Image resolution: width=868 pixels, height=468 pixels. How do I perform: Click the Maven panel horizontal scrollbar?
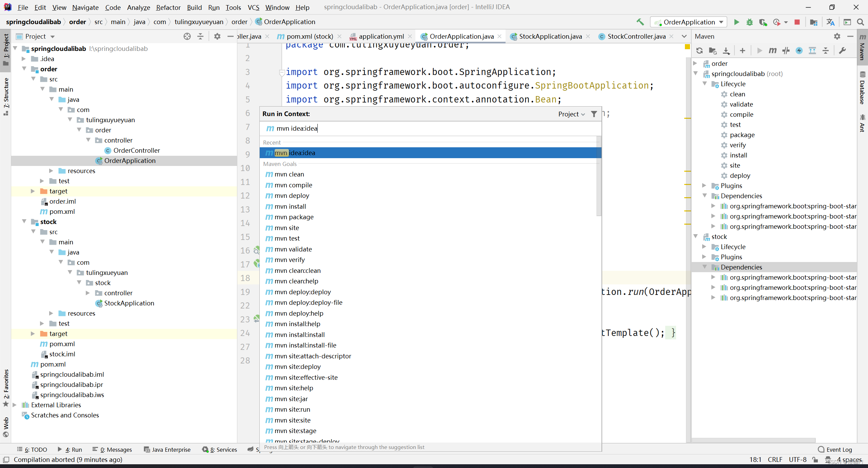click(x=753, y=440)
